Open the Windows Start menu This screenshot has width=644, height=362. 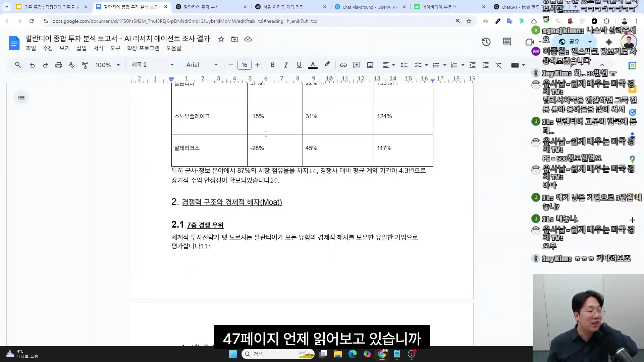233,354
